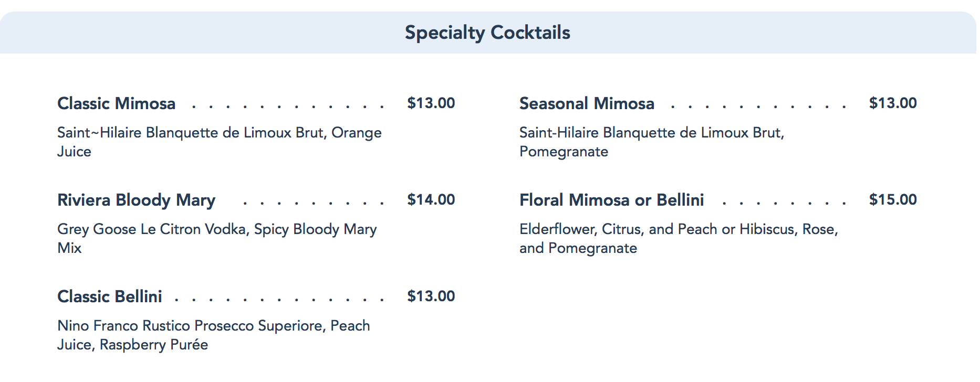Click the Seasonal Mimosa $13.00 price

pos(892,103)
